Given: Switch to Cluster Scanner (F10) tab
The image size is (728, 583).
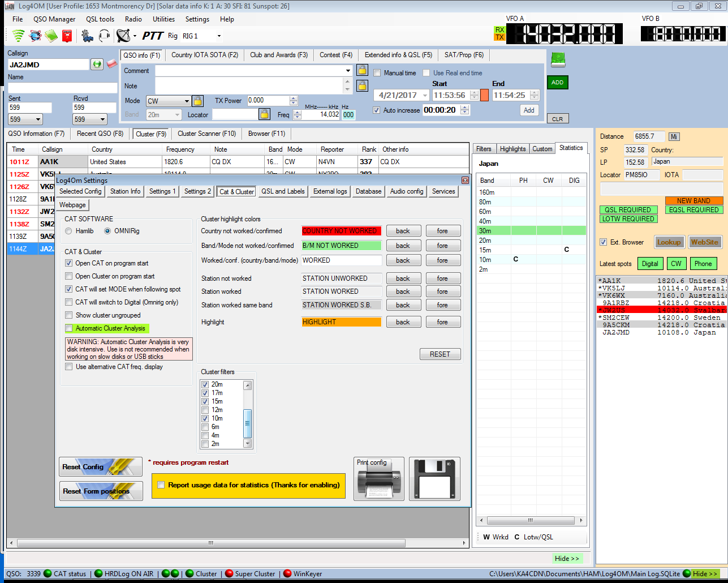Looking at the screenshot, I should (x=206, y=134).
